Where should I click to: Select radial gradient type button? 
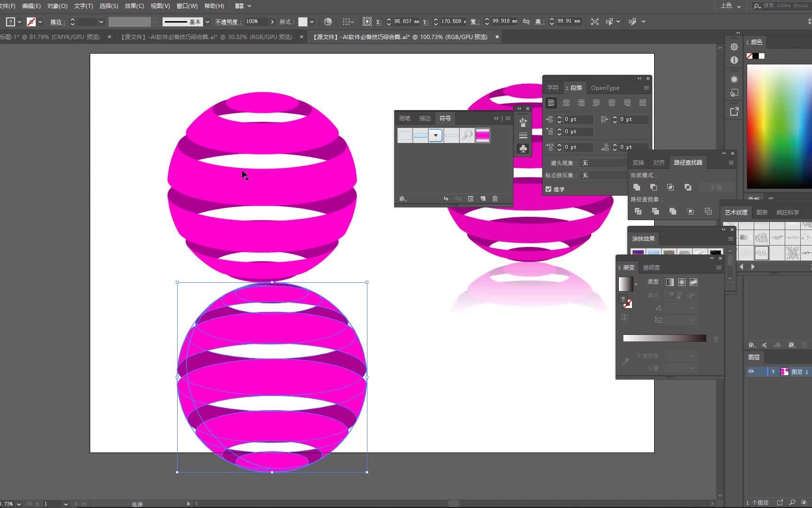click(682, 282)
